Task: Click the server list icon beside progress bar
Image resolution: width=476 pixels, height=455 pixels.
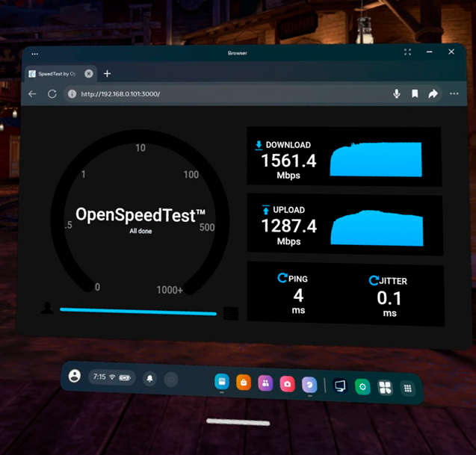Action: (x=231, y=313)
